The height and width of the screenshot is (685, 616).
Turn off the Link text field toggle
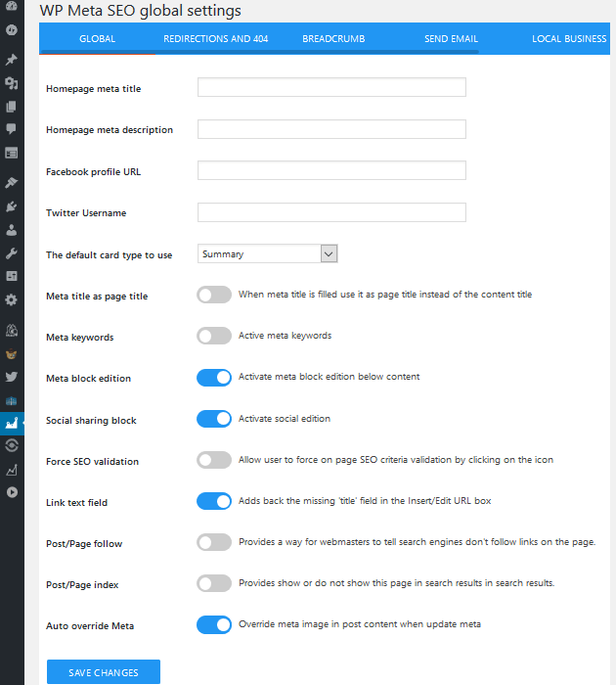pos(214,501)
